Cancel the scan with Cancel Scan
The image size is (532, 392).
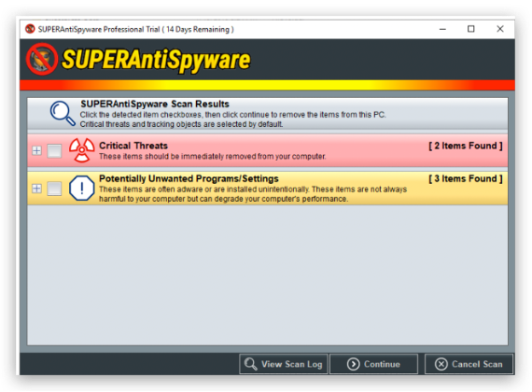469,364
